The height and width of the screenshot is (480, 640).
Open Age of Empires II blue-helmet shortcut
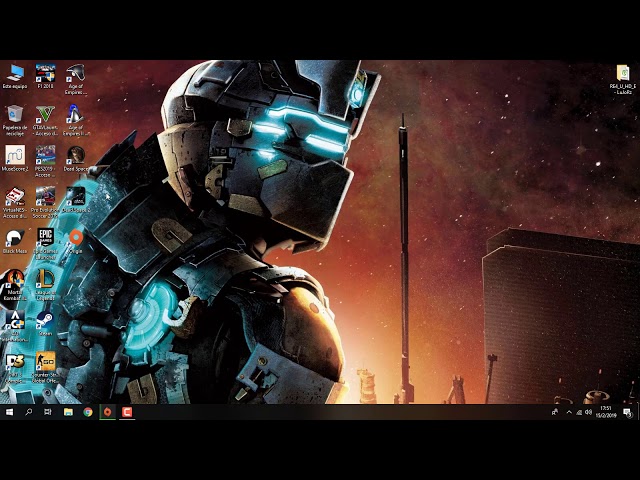76,120
